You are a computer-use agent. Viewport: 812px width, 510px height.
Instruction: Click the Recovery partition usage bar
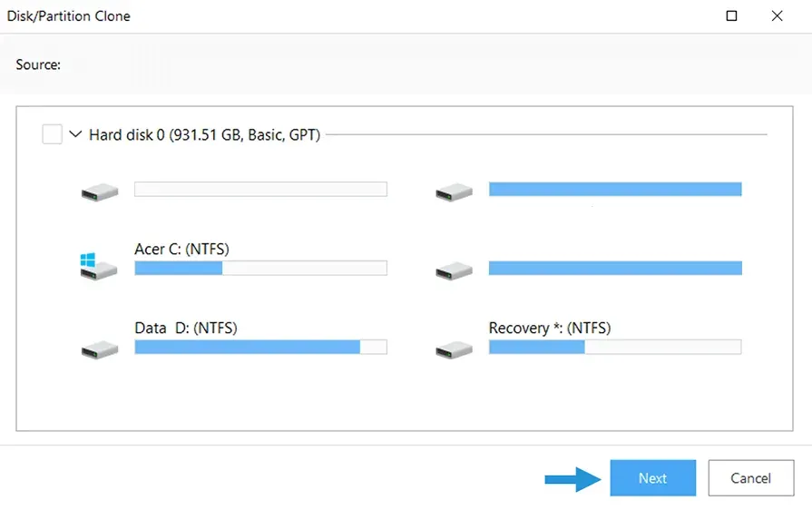tap(614, 347)
